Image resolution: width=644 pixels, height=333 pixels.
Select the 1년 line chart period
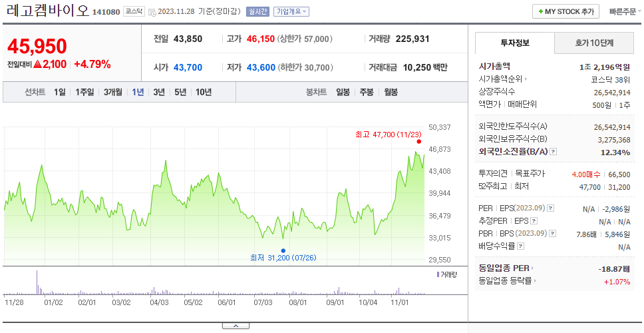click(x=138, y=92)
